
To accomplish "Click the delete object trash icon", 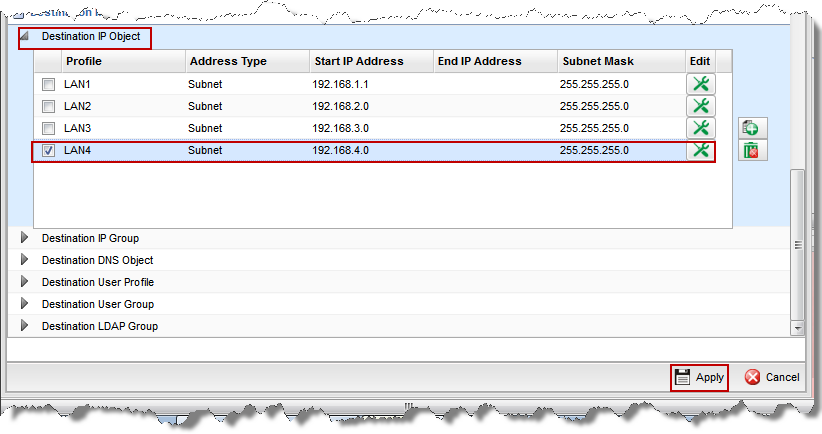I will [x=750, y=150].
